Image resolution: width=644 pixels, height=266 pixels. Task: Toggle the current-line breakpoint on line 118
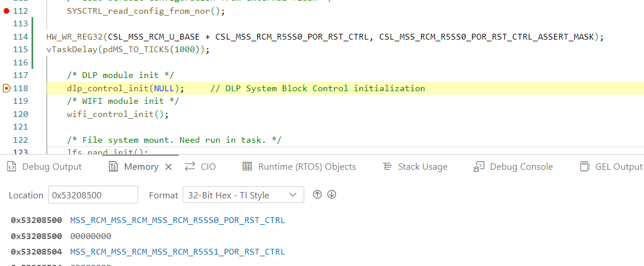6,88
